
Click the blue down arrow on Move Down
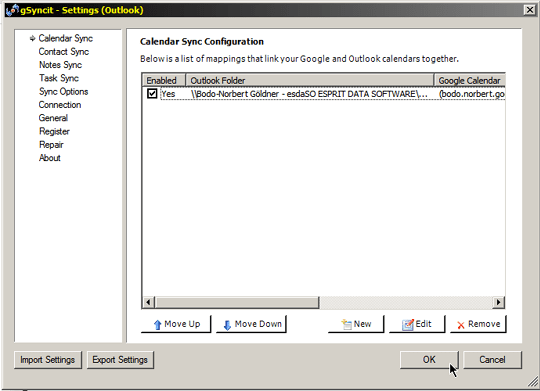tap(227, 325)
